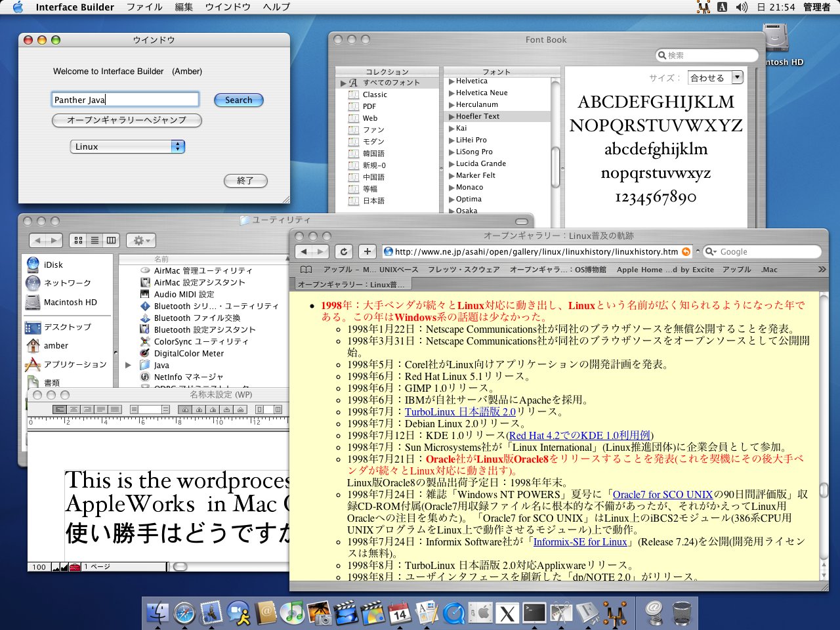Click Safari Google search field
The height and width of the screenshot is (630, 840).
pyautogui.click(x=762, y=252)
